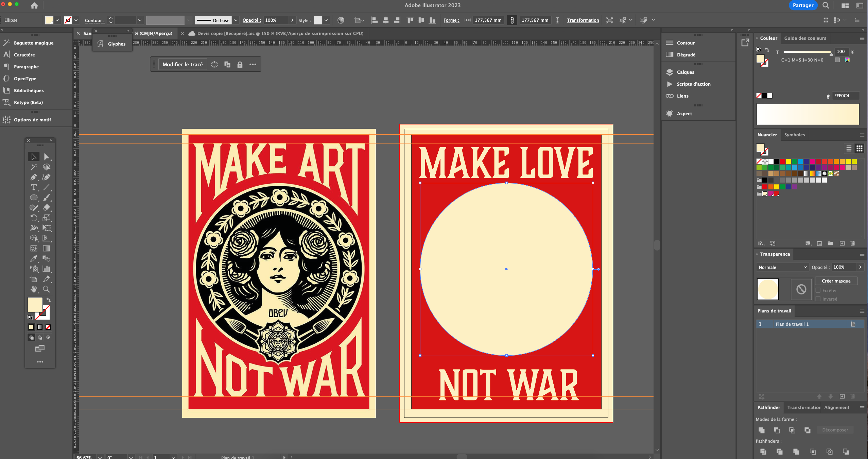The image size is (868, 459).
Task: Select the Hand tool
Action: click(x=33, y=289)
